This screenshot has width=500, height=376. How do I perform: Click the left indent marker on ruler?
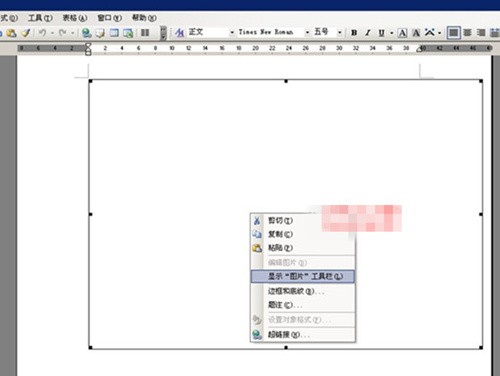pos(88,51)
